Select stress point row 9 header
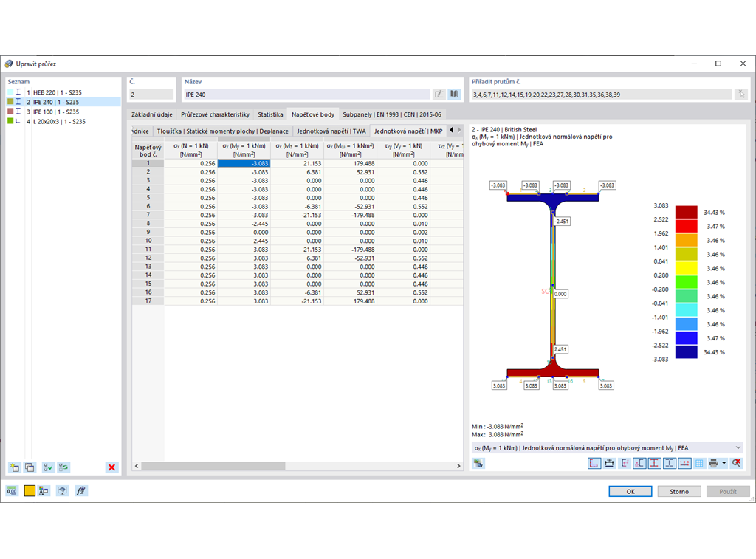 (148, 232)
